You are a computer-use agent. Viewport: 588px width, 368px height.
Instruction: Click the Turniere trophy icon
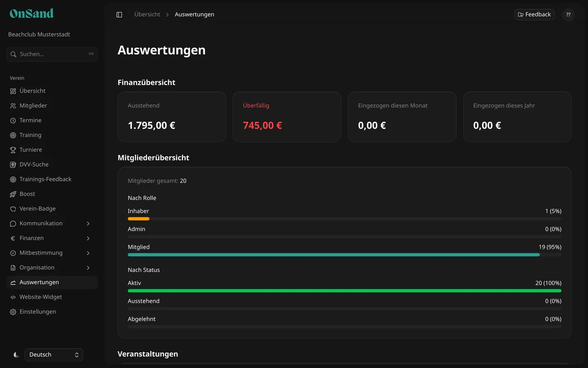click(13, 150)
